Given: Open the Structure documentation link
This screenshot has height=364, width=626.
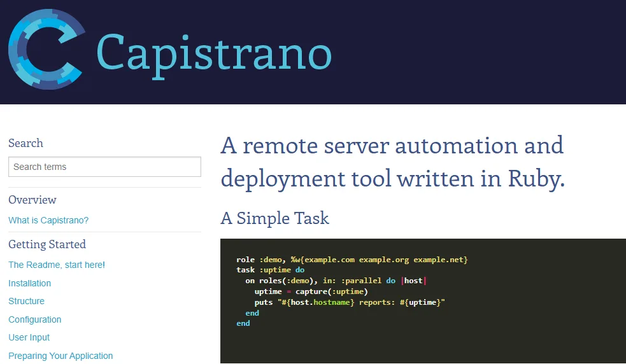Looking at the screenshot, I should (26, 302).
